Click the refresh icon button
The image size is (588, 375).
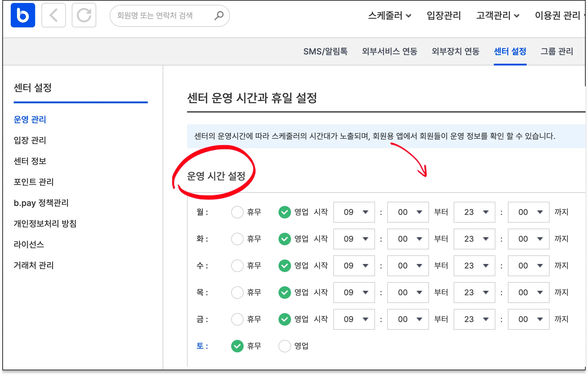(x=84, y=15)
